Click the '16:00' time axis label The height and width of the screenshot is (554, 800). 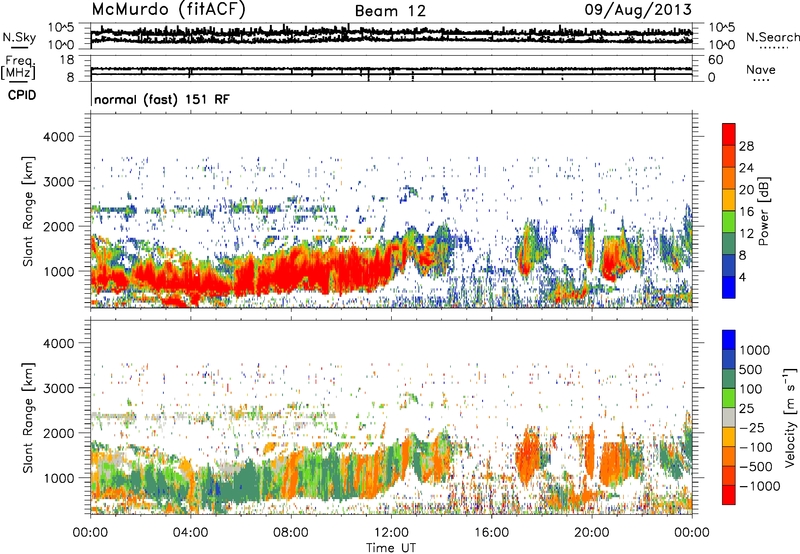point(491,533)
